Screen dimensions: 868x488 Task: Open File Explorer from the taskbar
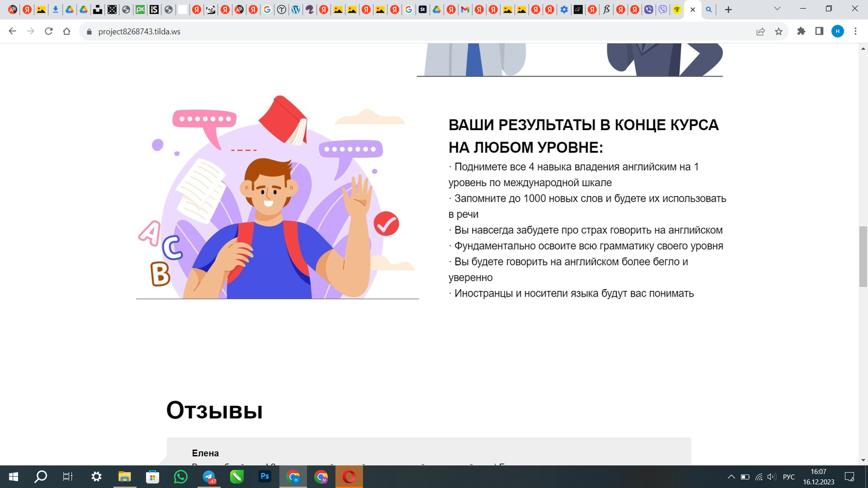124,476
